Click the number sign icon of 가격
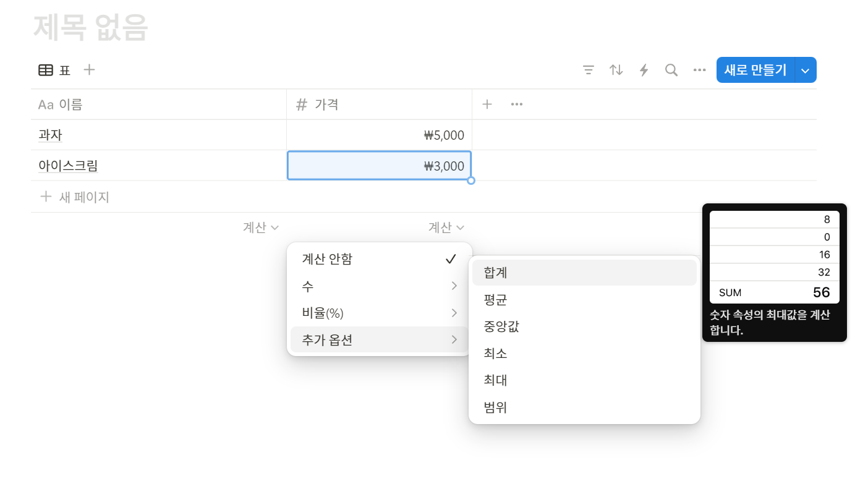868x489 pixels. coord(302,104)
